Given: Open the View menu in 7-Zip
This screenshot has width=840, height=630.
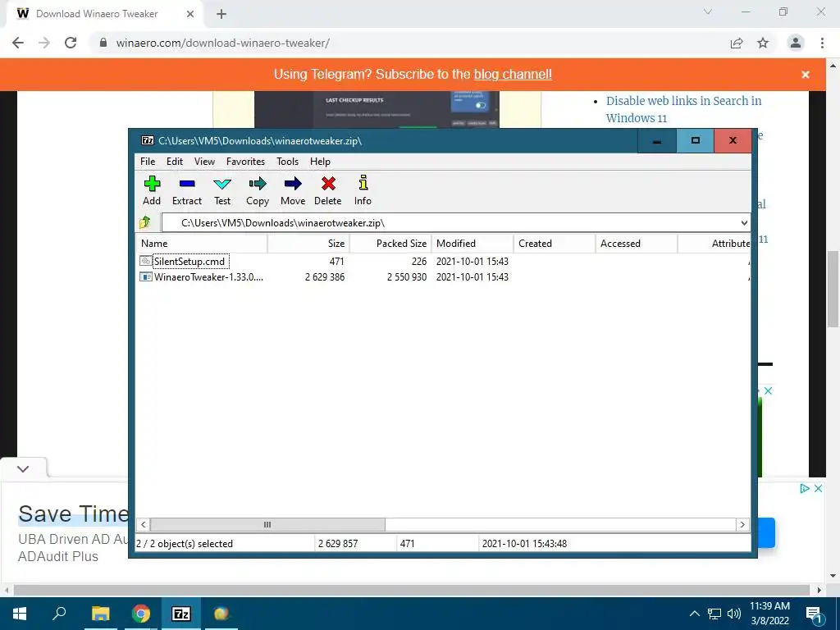Looking at the screenshot, I should coord(204,162).
